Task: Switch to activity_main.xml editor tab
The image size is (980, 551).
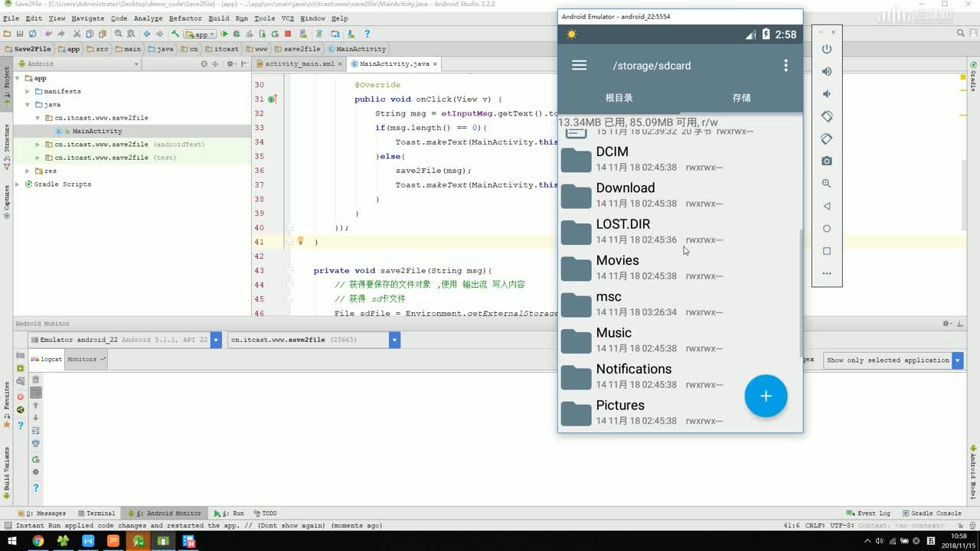Action: (299, 64)
